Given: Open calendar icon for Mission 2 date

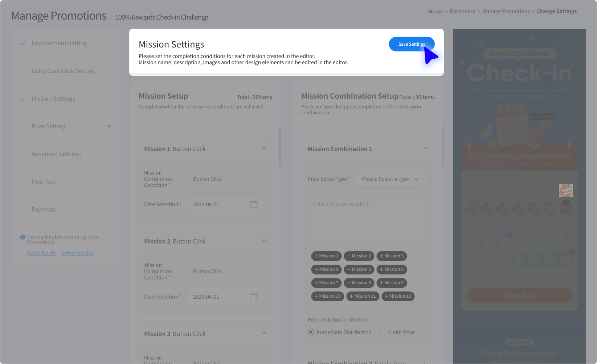Looking at the screenshot, I should click(254, 297).
